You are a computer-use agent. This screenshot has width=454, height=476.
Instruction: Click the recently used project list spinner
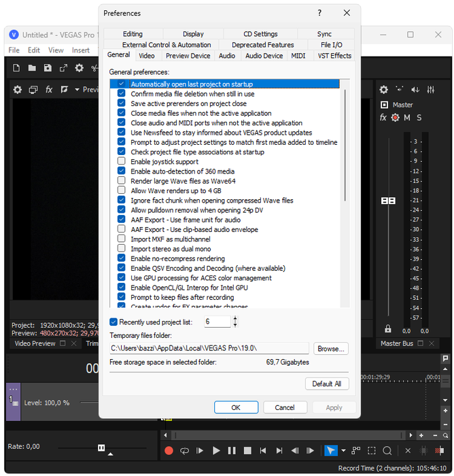coord(235,322)
